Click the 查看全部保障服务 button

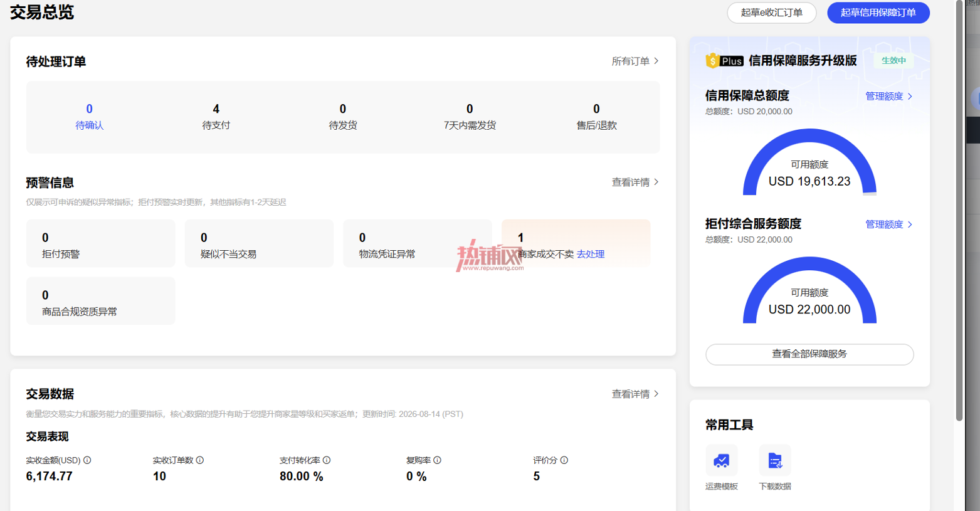[x=809, y=354]
